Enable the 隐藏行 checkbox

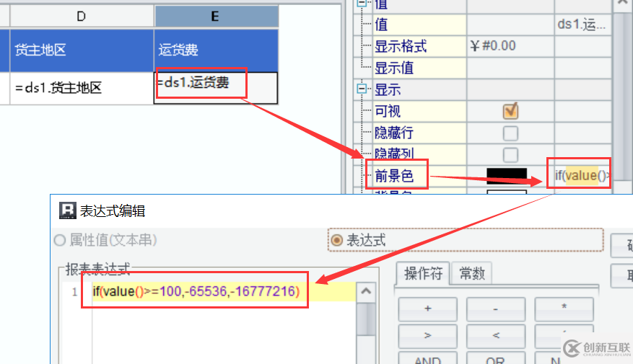[510, 133]
